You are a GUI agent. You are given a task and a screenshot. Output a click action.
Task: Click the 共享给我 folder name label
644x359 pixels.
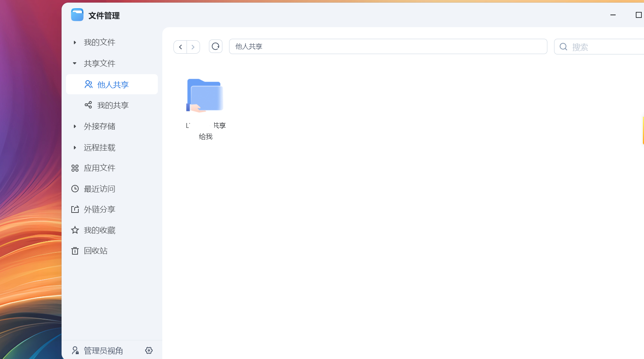(206, 131)
